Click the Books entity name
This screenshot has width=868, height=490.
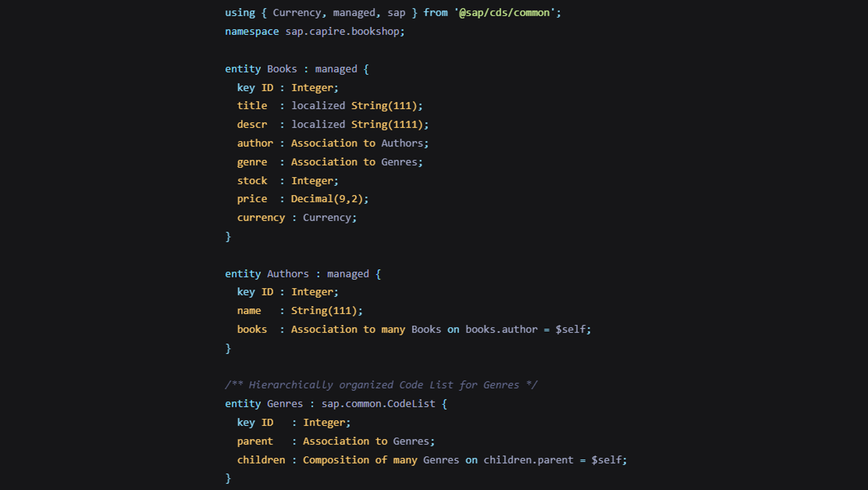(x=282, y=69)
